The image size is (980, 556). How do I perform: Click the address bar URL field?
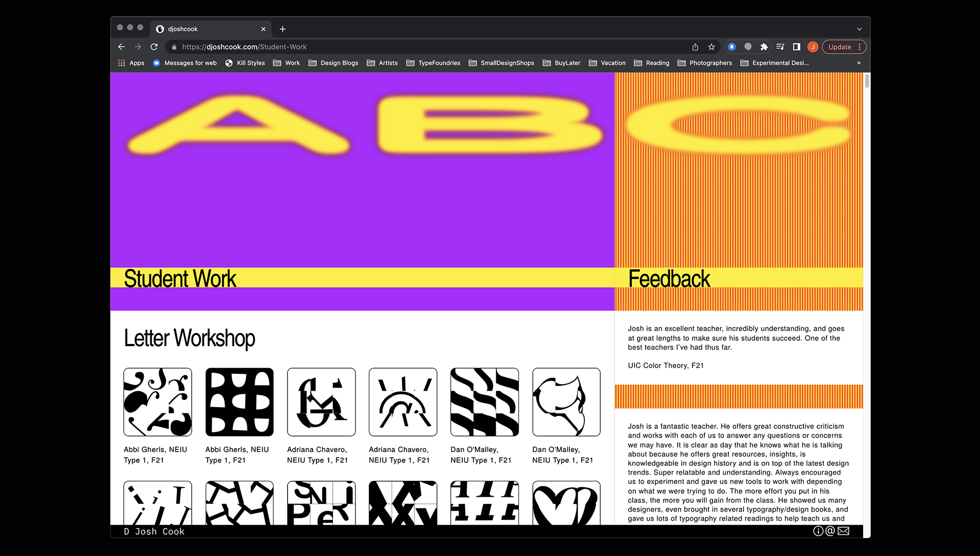click(428, 47)
